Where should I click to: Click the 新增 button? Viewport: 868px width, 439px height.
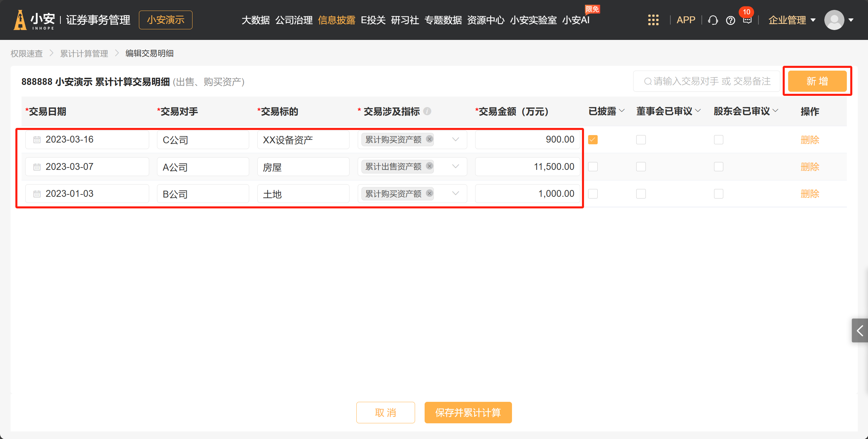pos(817,81)
